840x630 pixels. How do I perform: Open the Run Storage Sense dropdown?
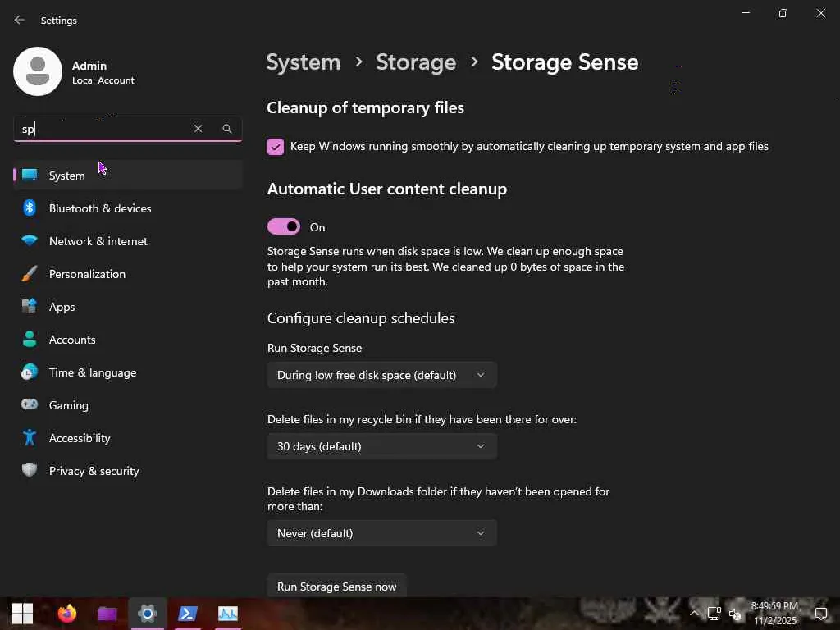point(381,375)
